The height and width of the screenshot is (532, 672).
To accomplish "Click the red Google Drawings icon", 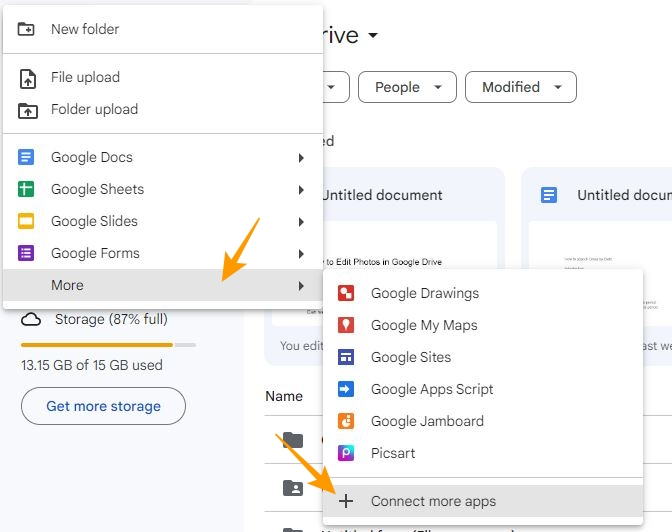I will pyautogui.click(x=346, y=293).
